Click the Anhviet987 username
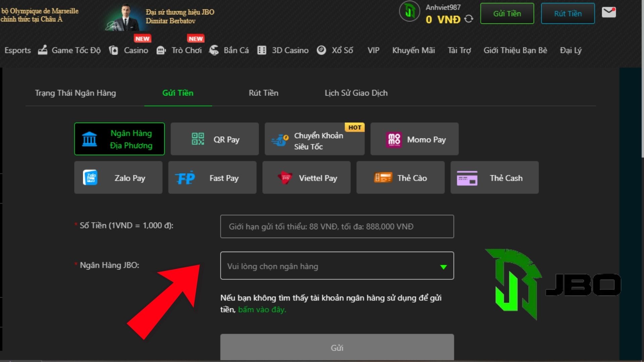The image size is (644, 362). 443,7
